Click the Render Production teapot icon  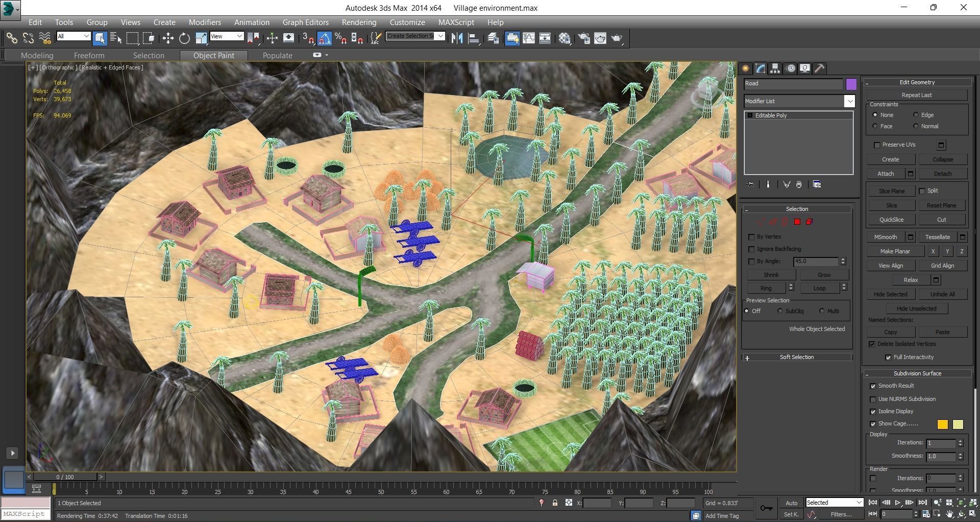(617, 38)
